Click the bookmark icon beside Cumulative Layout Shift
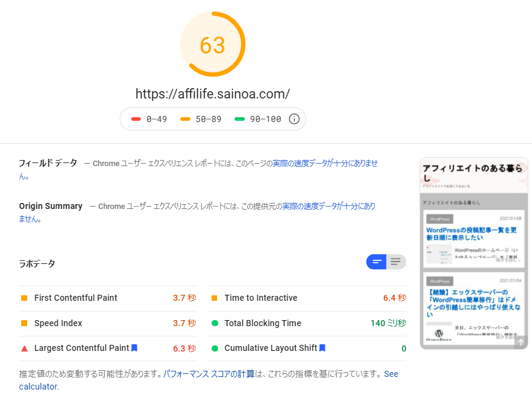Screen dimensions: 532x398 coord(322,348)
